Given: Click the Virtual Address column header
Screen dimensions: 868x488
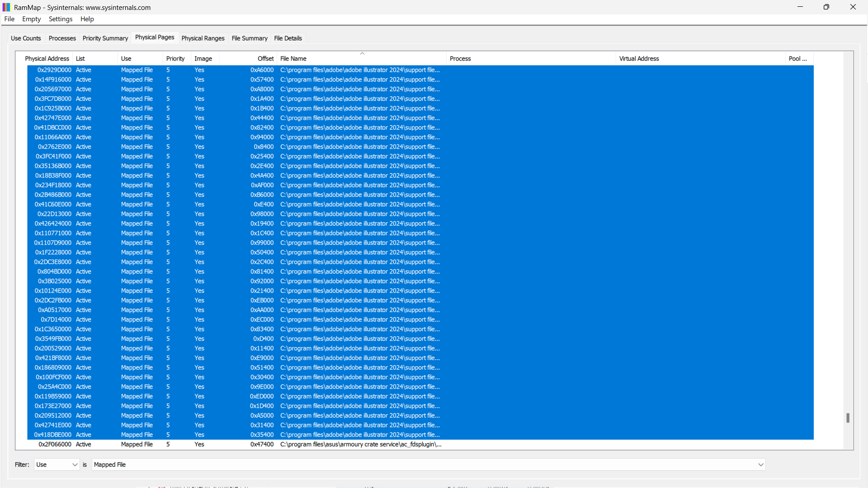Looking at the screenshot, I should pos(639,58).
